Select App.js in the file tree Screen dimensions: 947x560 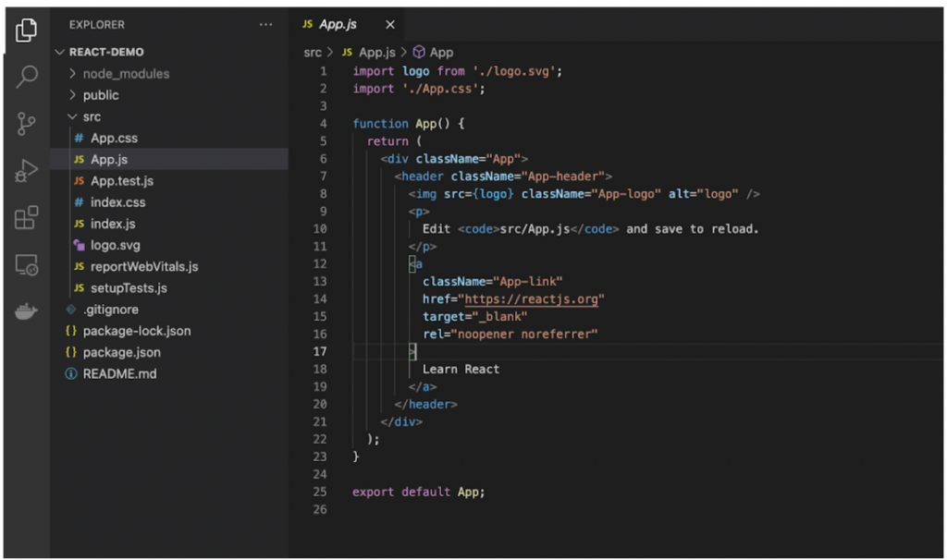(169, 159)
